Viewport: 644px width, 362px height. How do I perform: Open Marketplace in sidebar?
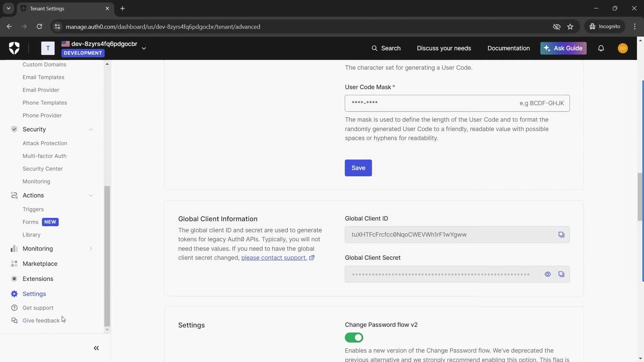[x=40, y=264]
